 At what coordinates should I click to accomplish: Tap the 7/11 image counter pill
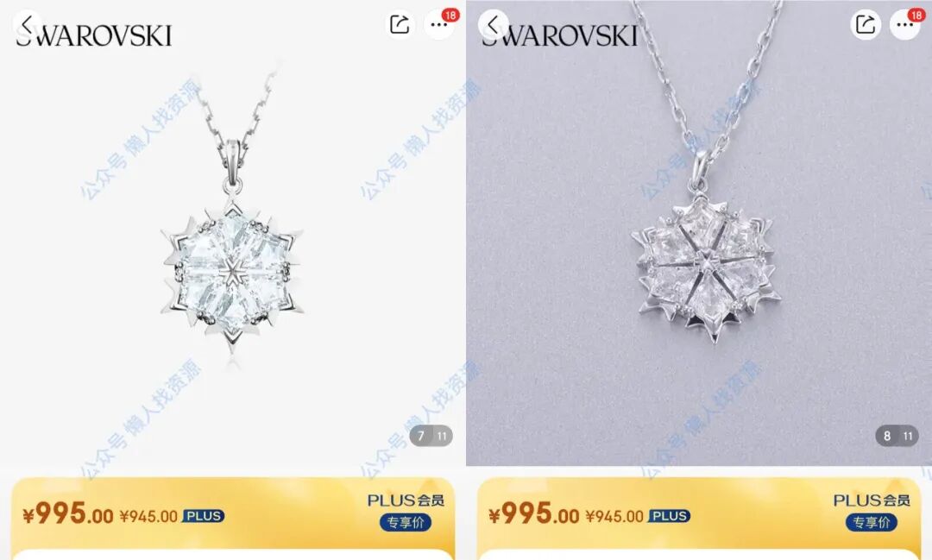coord(431,436)
